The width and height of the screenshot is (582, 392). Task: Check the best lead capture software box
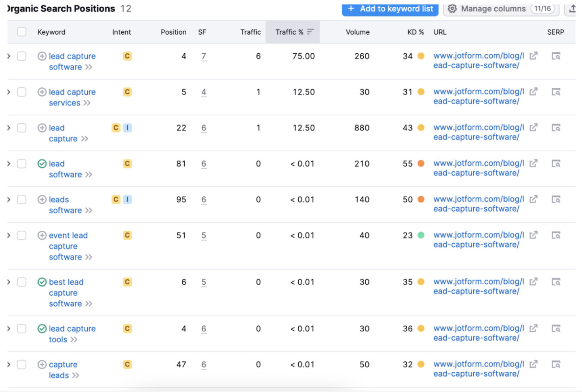tap(22, 282)
